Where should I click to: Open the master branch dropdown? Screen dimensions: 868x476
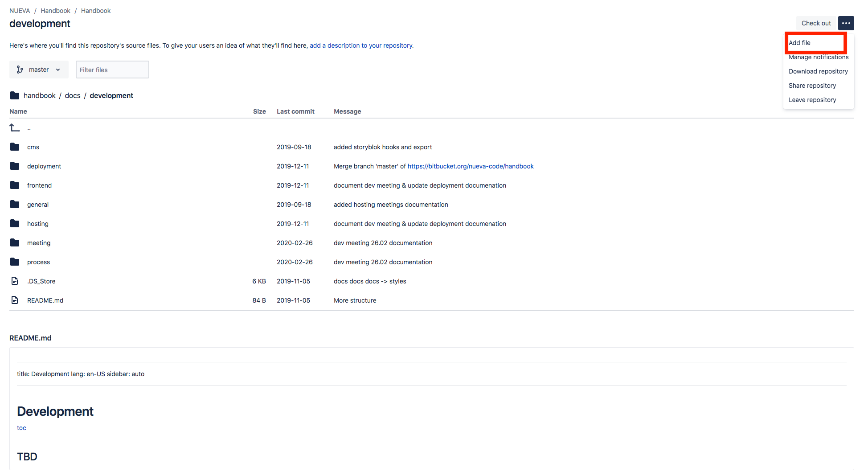coord(39,70)
